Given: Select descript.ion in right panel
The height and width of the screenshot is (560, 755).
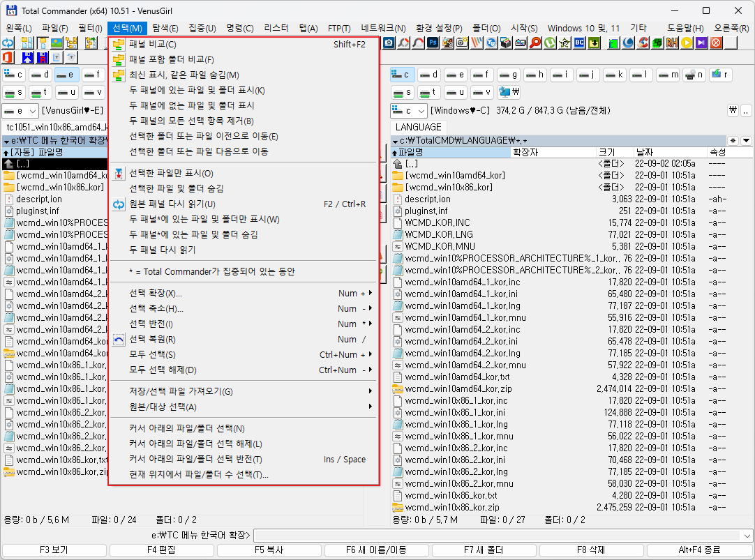Looking at the screenshot, I should click(x=428, y=199).
